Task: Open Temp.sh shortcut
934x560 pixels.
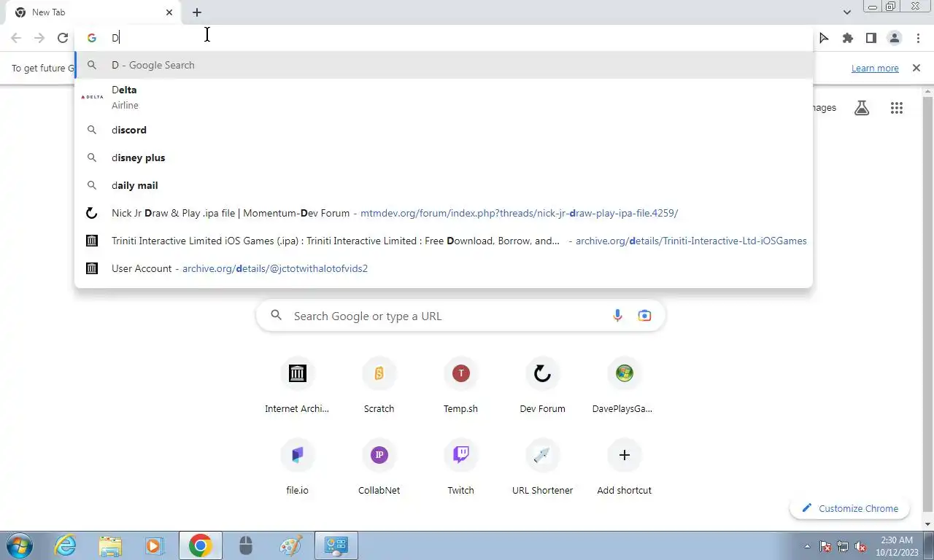Action: tap(460, 386)
